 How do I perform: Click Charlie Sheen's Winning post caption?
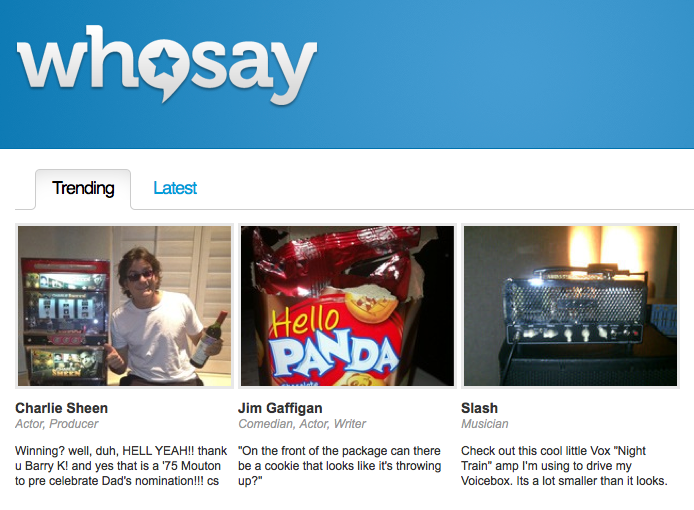121,466
